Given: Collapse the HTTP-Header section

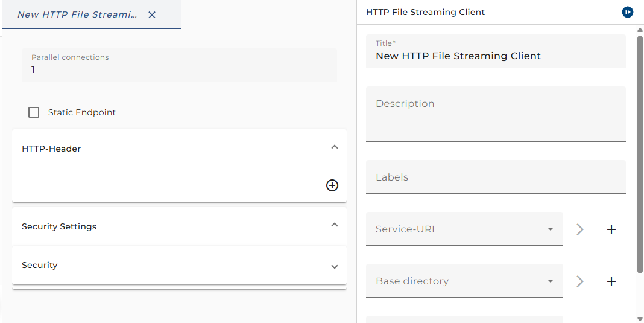Looking at the screenshot, I should point(335,147).
